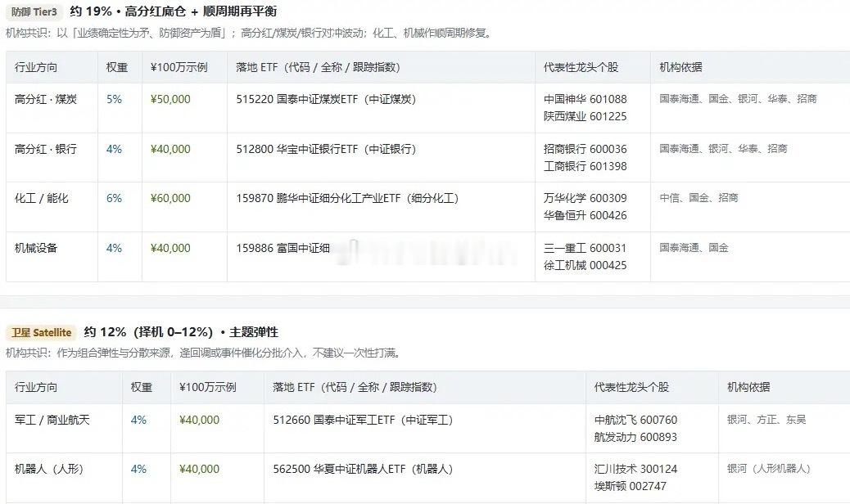
Task: Click 中信、国金、招商 institutions cell
Action: pyautogui.click(x=699, y=198)
